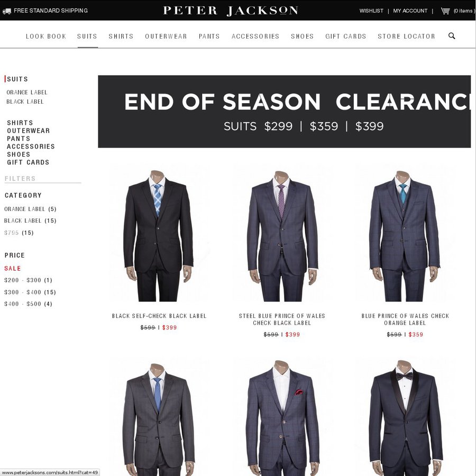Open the shopping cart icon
This screenshot has width=476, height=476.
click(x=445, y=11)
